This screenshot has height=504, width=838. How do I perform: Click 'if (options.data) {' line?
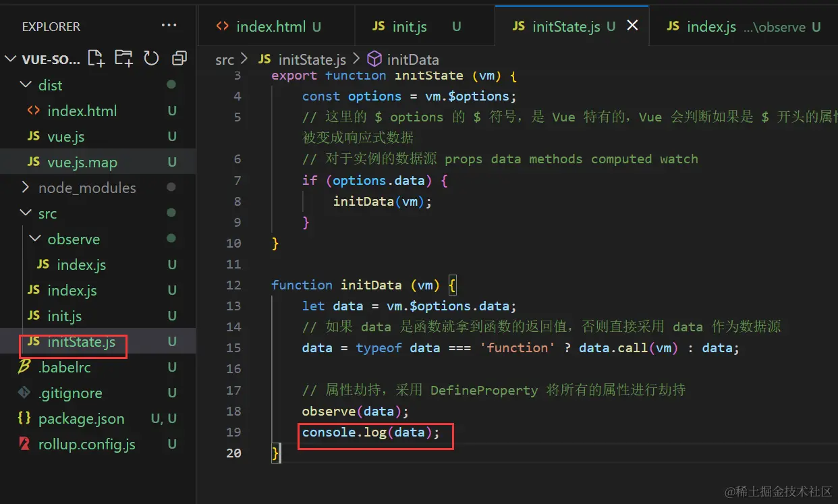374,180
